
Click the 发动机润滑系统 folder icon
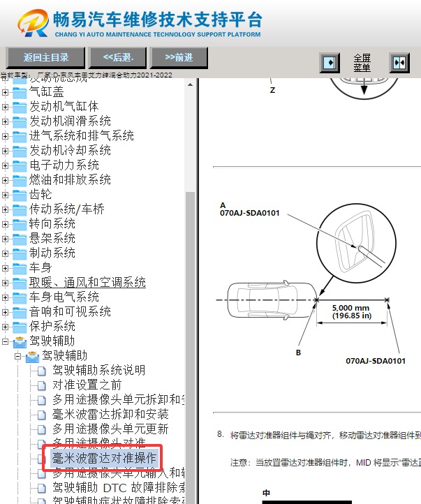tap(20, 122)
